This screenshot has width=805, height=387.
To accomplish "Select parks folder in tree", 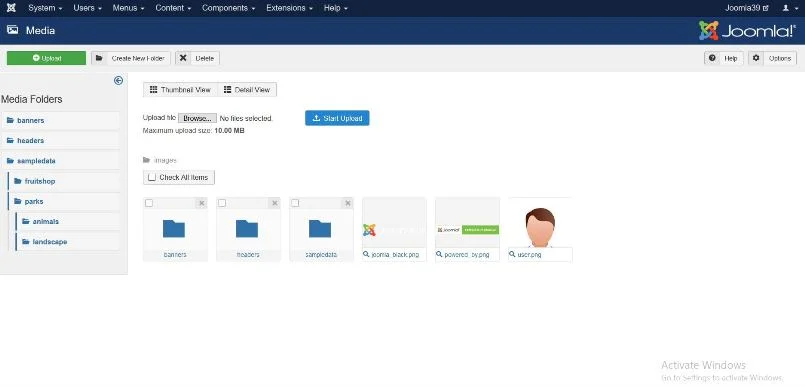I will click(64, 202).
